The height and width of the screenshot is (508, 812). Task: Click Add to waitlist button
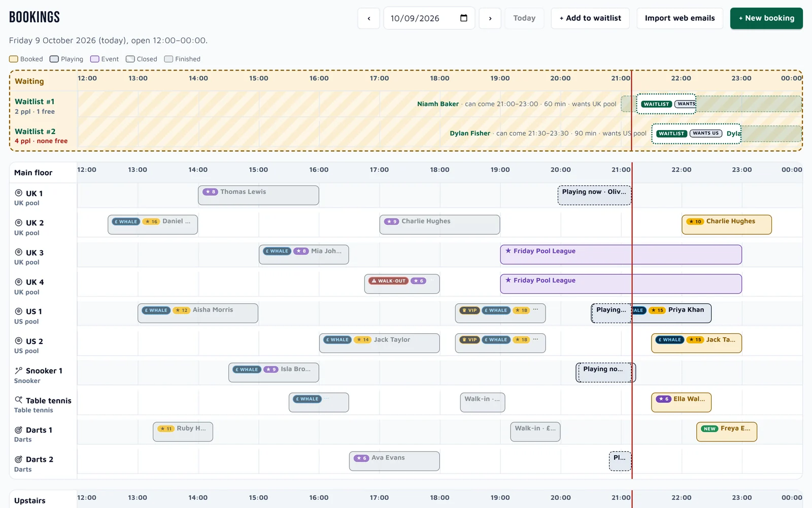point(590,18)
